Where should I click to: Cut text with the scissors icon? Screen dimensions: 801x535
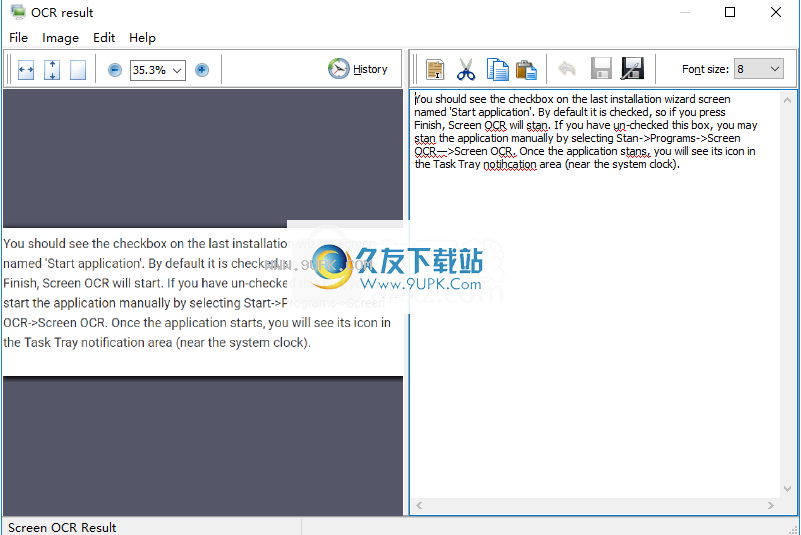click(x=466, y=69)
